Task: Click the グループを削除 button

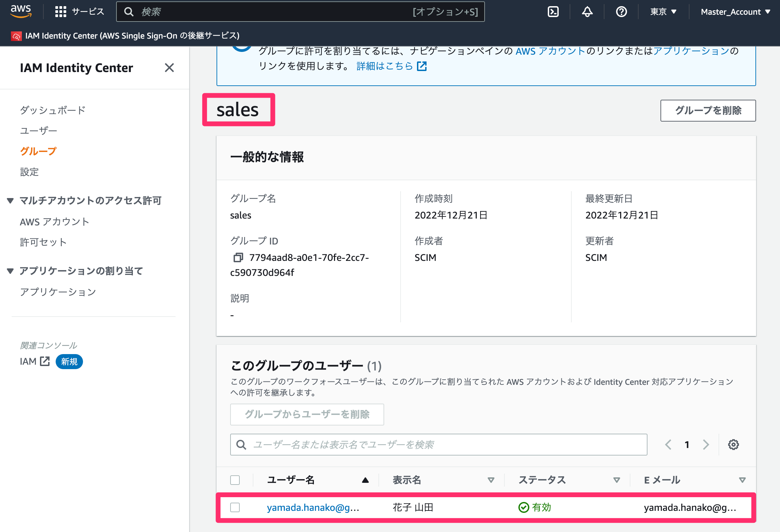Action: [708, 110]
